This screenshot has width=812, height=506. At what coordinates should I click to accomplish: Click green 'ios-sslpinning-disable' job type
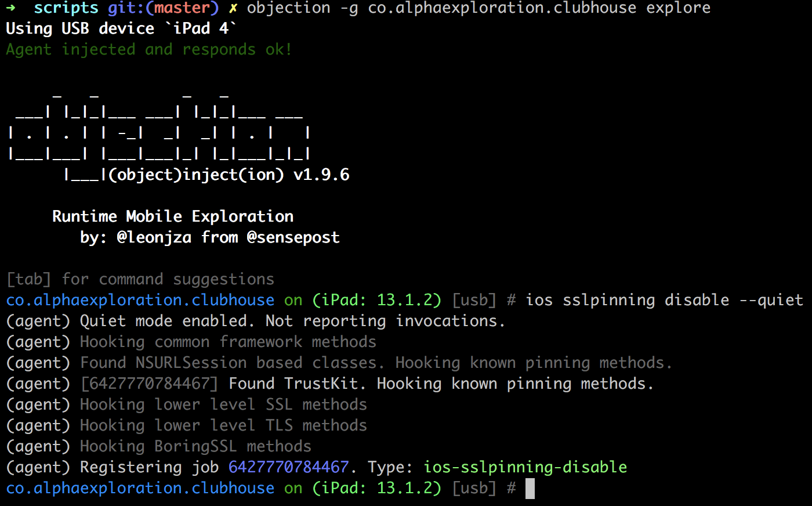click(x=525, y=467)
